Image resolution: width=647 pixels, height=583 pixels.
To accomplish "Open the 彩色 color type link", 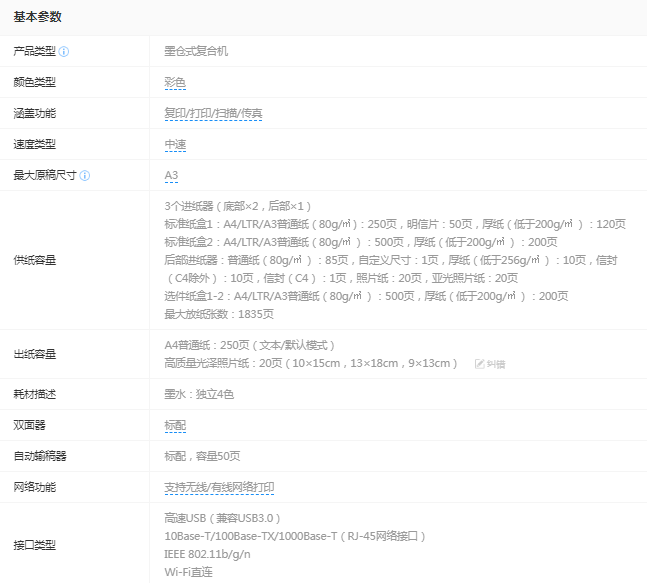I will (x=175, y=83).
